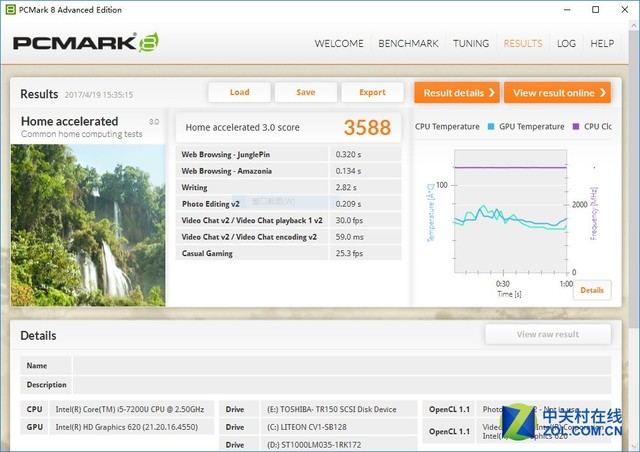640x452 pixels.
Task: Open Result details
Action: click(457, 93)
